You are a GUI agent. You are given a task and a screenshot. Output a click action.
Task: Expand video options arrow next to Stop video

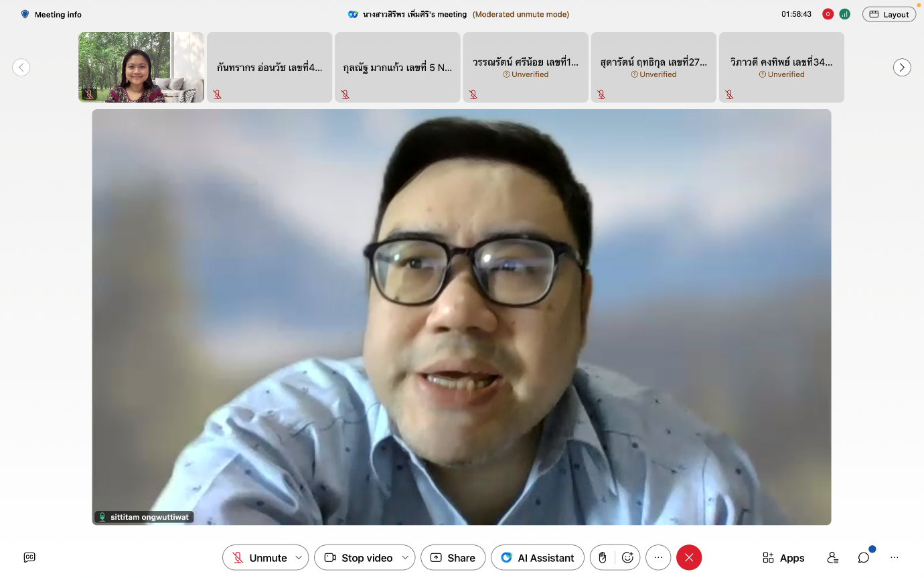(x=405, y=557)
